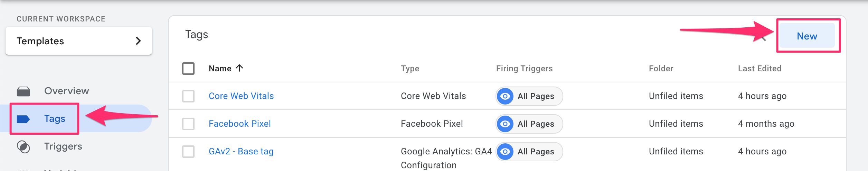The height and width of the screenshot is (171, 868).
Task: Expand the Templates workspace chevron
Action: coord(138,41)
